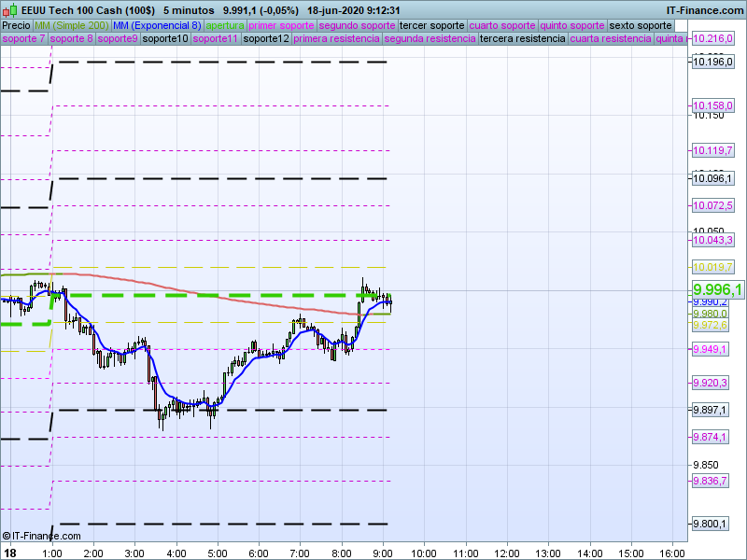Click the 10.216,0 magenta price label
The height and width of the screenshot is (560, 747).
point(712,39)
